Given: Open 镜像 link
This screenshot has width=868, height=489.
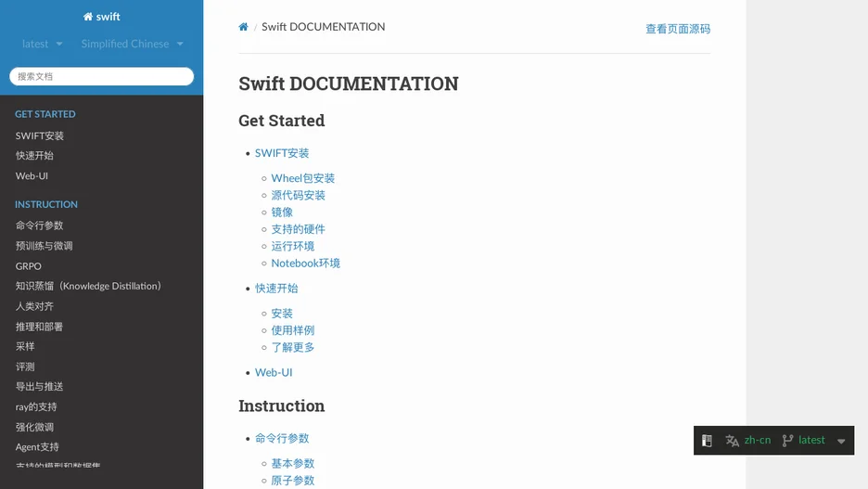Looking at the screenshot, I should 282,212.
